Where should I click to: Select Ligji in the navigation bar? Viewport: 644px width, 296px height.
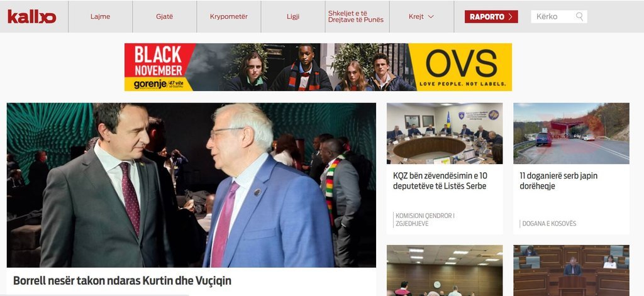tap(293, 17)
